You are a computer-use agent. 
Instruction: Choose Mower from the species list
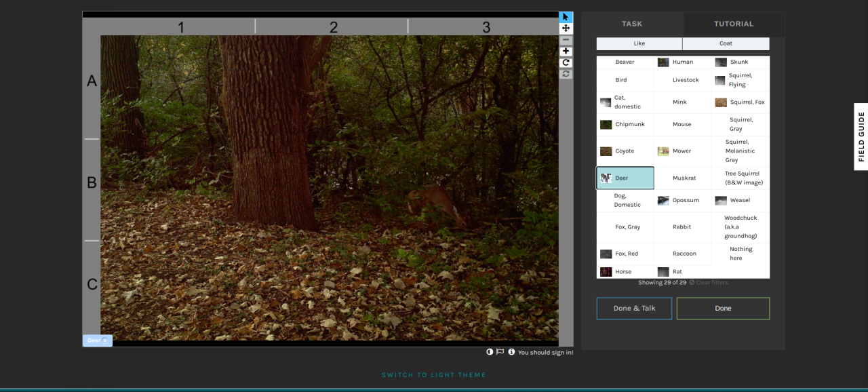click(683, 151)
